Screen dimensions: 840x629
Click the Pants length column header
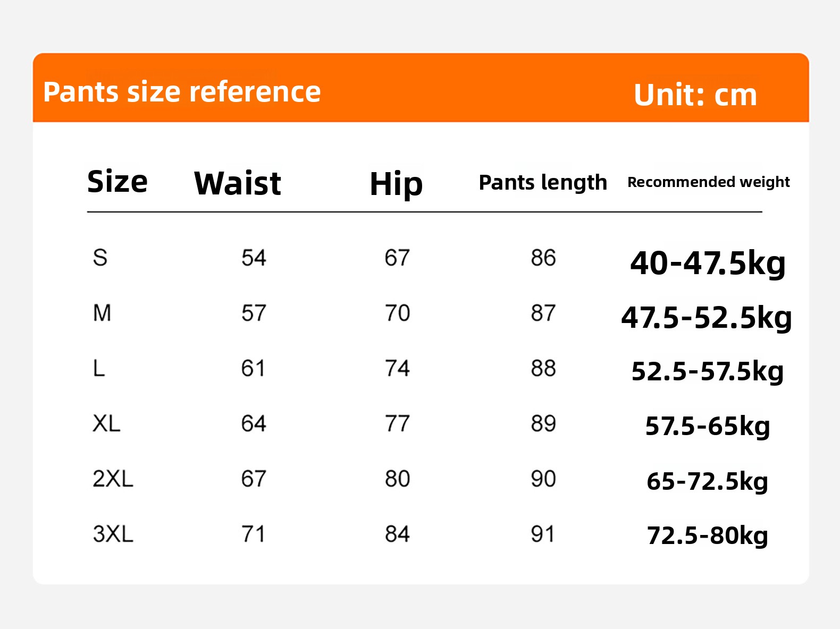(542, 182)
